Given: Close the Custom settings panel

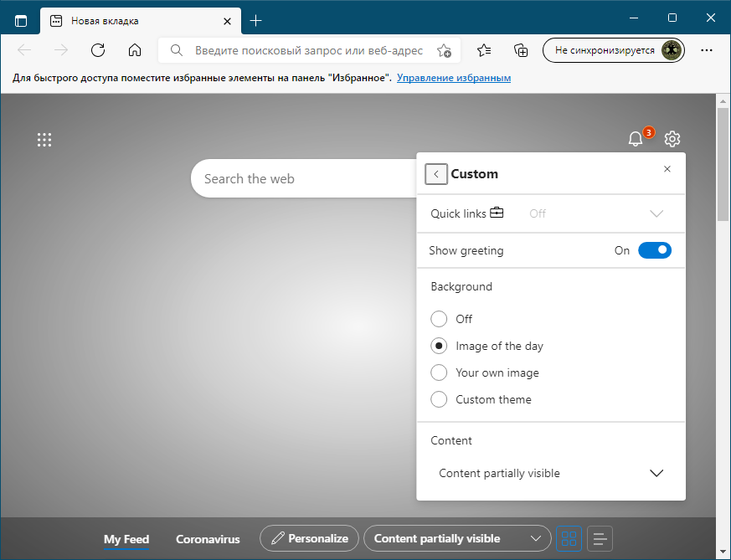Looking at the screenshot, I should coord(667,168).
